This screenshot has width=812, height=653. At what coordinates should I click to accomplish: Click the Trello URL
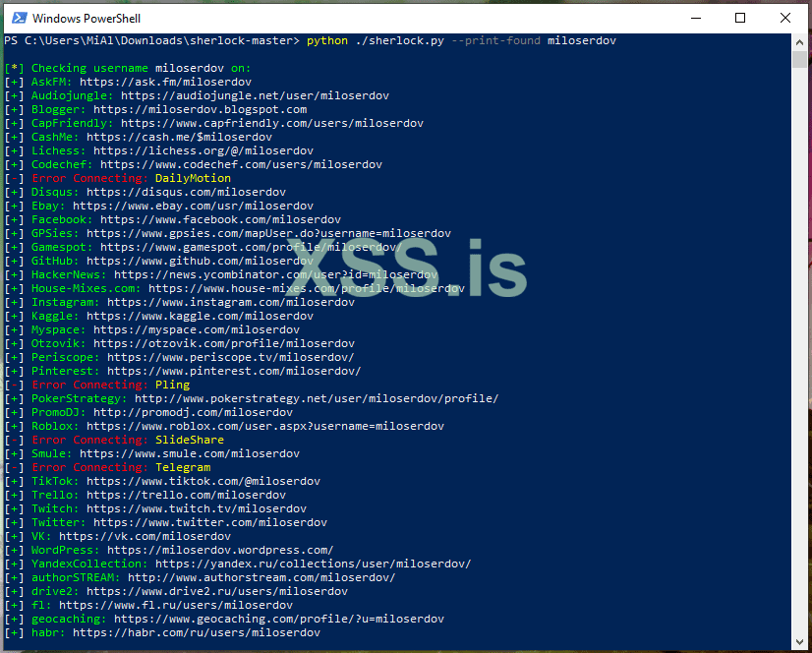coord(186,495)
